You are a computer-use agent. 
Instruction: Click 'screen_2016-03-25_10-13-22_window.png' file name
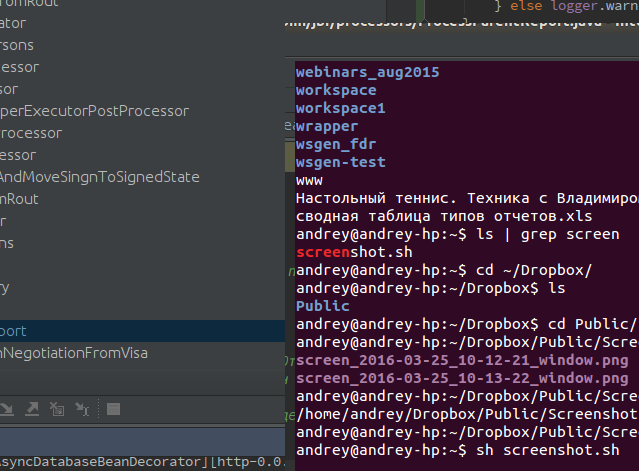pos(462,378)
